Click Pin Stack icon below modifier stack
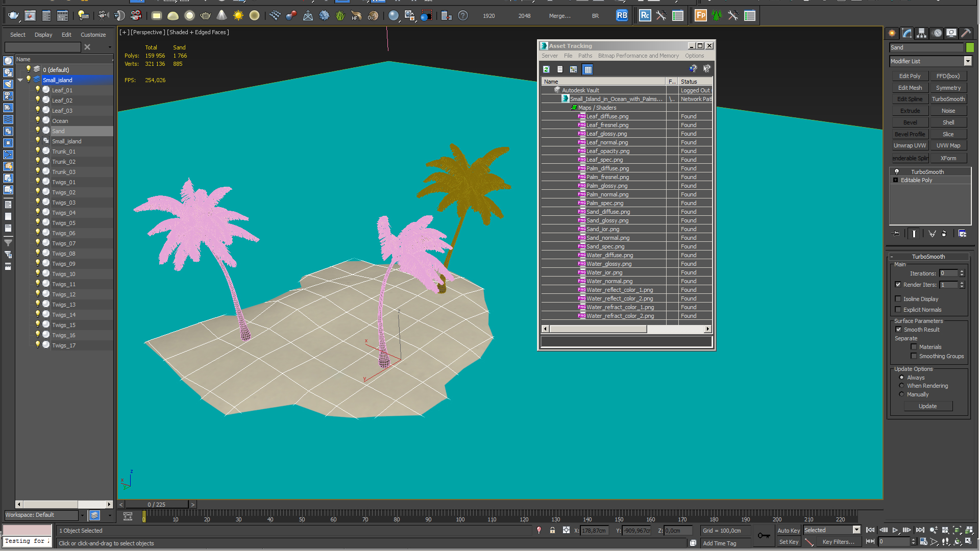 tap(896, 234)
